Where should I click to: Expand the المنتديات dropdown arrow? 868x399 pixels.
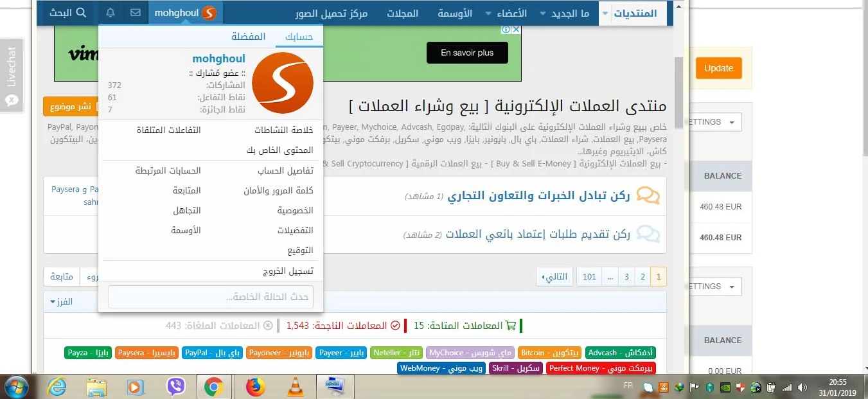pos(605,13)
